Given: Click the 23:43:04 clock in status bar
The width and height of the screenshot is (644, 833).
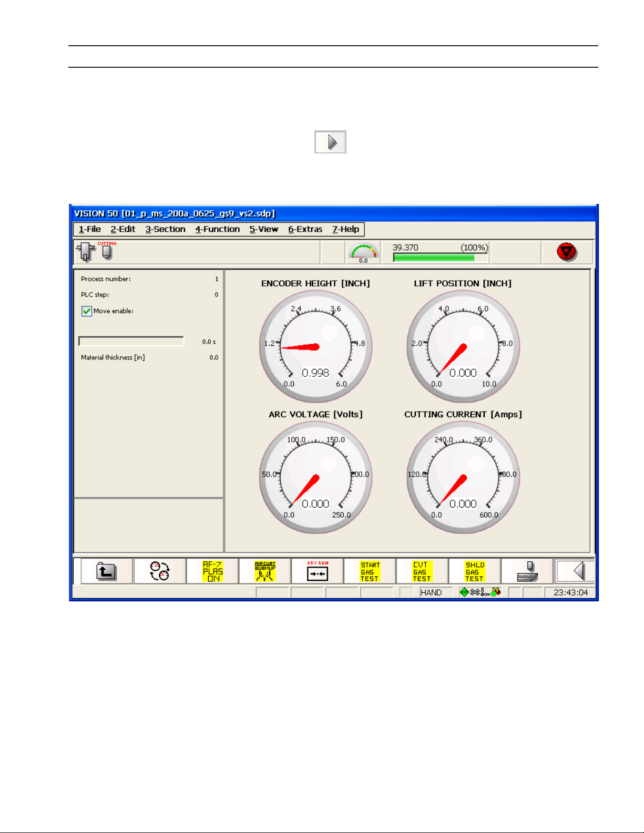Looking at the screenshot, I should tap(570, 592).
